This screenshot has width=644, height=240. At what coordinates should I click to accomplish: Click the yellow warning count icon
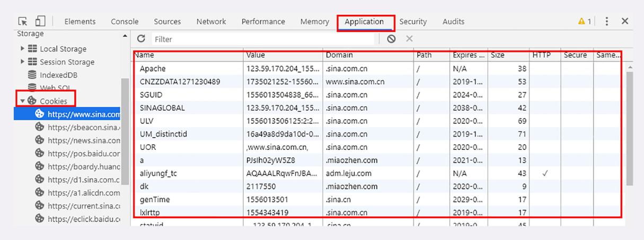point(585,22)
